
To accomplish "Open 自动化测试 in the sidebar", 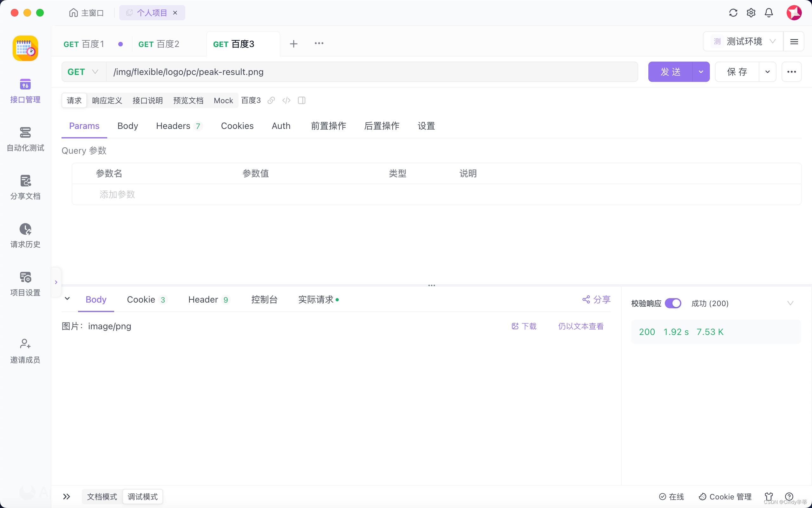I will coord(25,139).
